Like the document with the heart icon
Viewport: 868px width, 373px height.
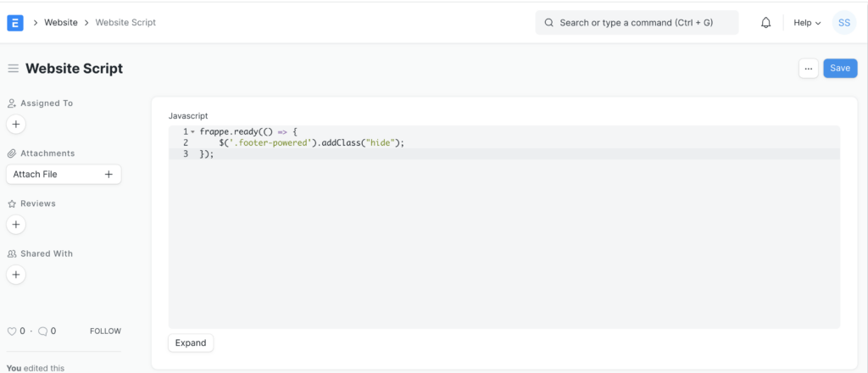[x=12, y=331]
